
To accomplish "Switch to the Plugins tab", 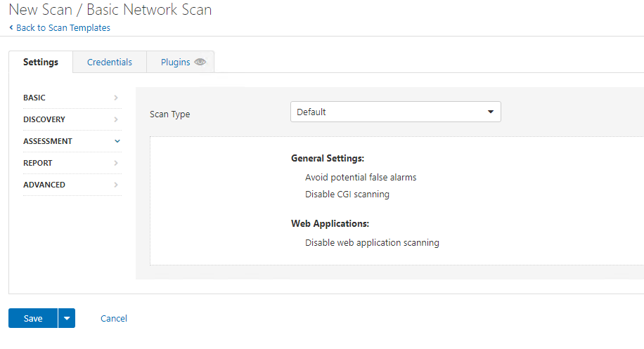I will click(180, 62).
